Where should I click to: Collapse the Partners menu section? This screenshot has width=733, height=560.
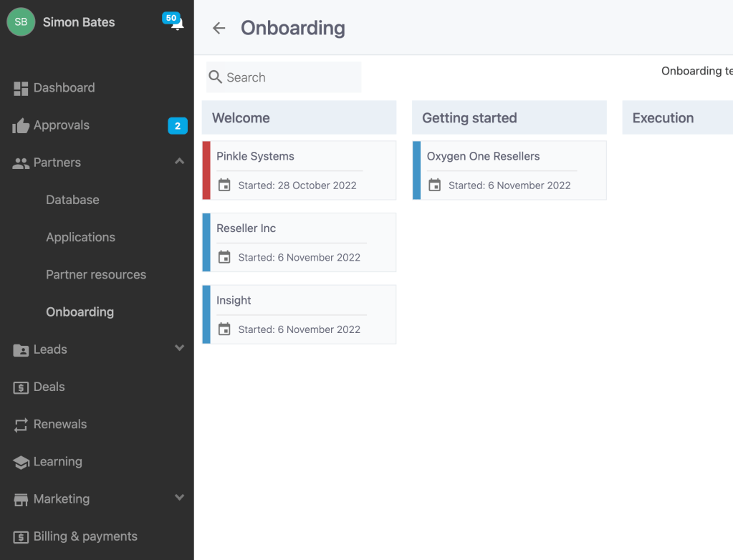[179, 162]
